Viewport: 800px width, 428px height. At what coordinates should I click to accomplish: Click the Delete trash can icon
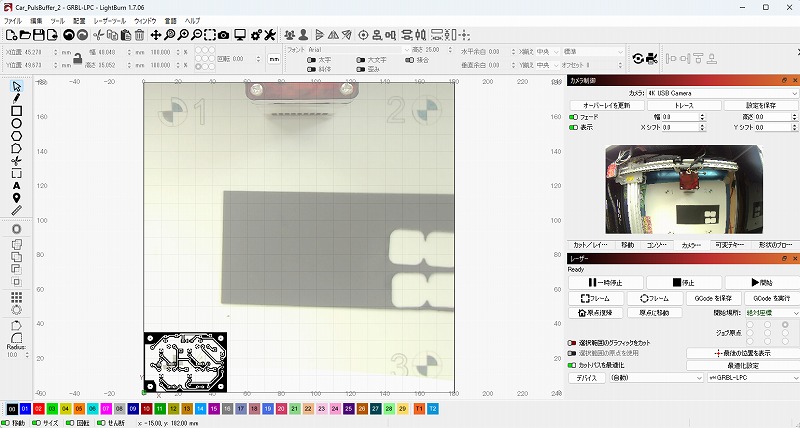139,35
